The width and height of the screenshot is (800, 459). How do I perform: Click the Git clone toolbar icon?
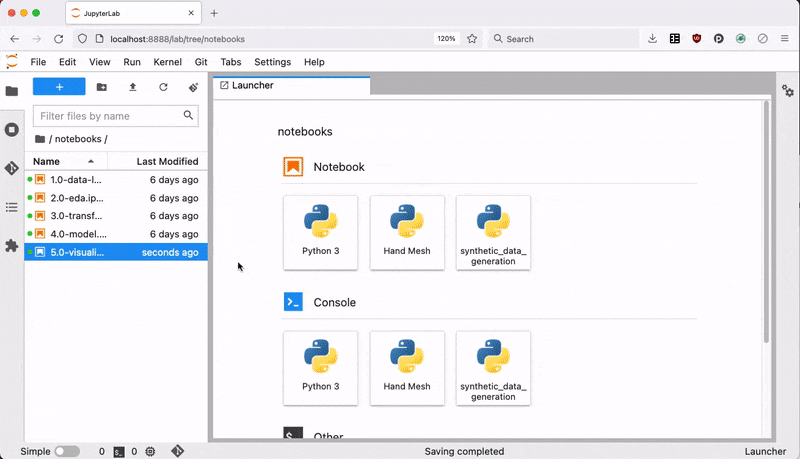193,87
